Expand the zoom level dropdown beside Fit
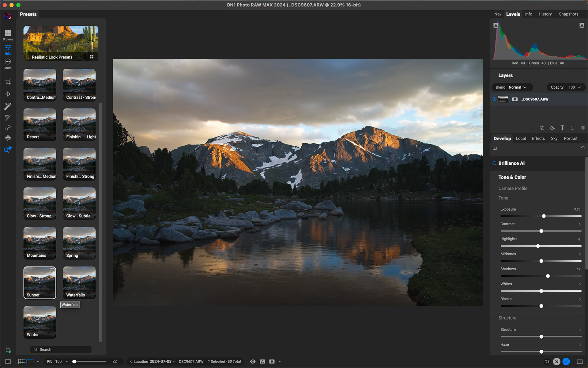The width and height of the screenshot is (588, 368). point(67,361)
